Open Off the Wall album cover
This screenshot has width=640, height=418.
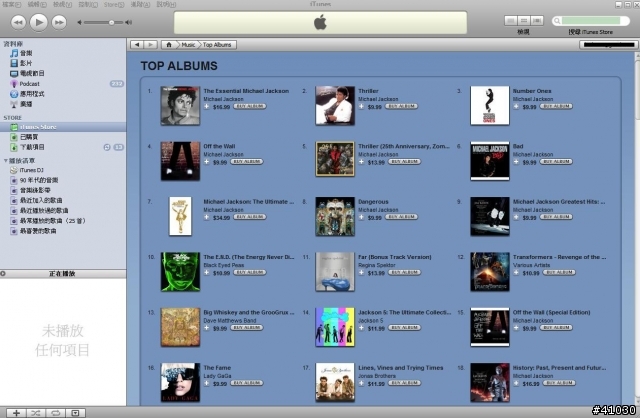click(180, 161)
